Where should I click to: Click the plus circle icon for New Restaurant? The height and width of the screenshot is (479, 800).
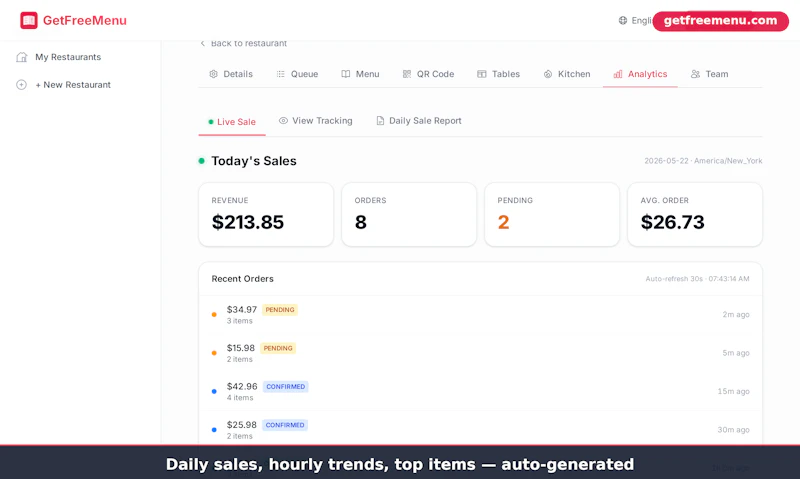pyautogui.click(x=21, y=85)
